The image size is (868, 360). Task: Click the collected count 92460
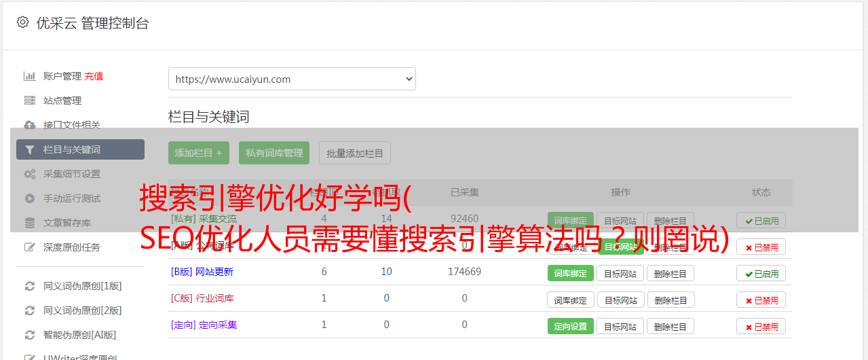pos(465,219)
